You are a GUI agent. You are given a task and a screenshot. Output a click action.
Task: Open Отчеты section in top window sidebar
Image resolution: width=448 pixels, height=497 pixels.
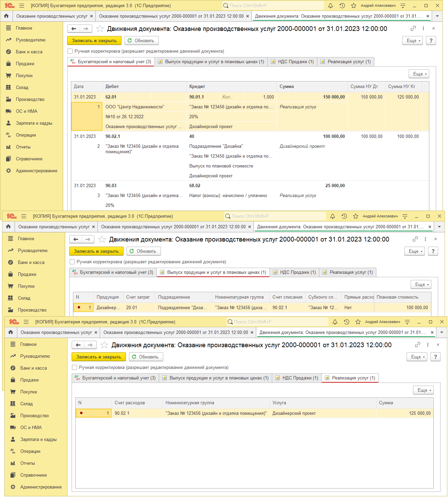pyautogui.click(x=23, y=147)
